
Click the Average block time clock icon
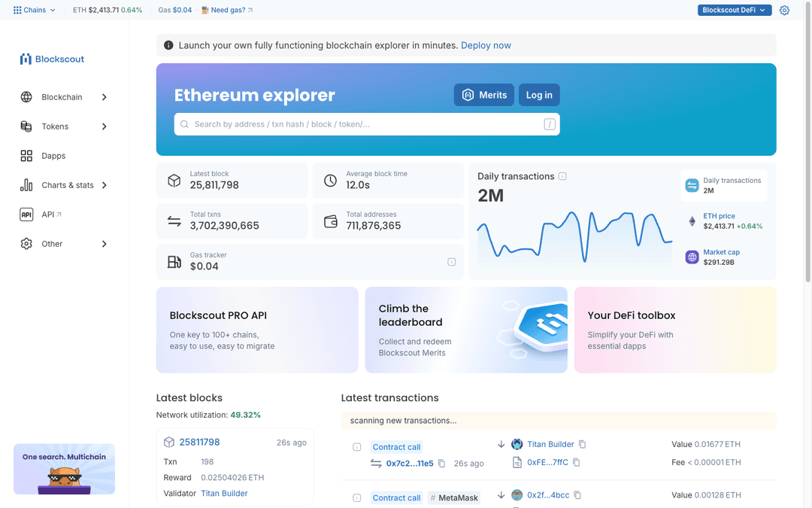[330, 181]
